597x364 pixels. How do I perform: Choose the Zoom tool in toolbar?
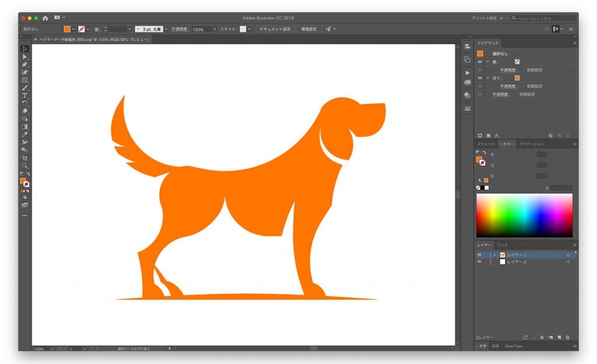(x=25, y=165)
